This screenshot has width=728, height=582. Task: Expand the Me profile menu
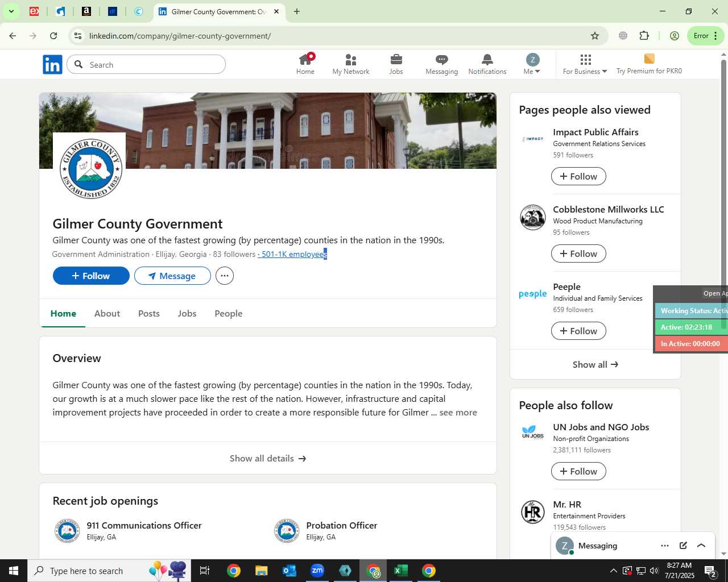coord(532,64)
